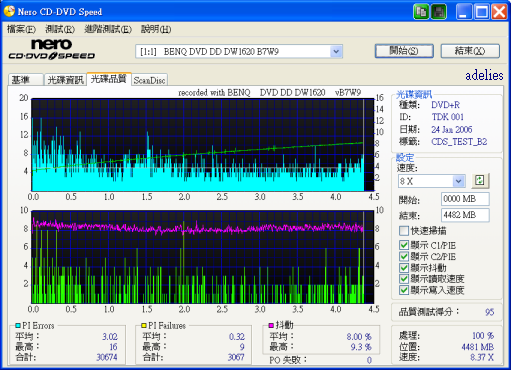Click the PI Errors upper graph
This screenshot has height=370, width=511.
203,145
